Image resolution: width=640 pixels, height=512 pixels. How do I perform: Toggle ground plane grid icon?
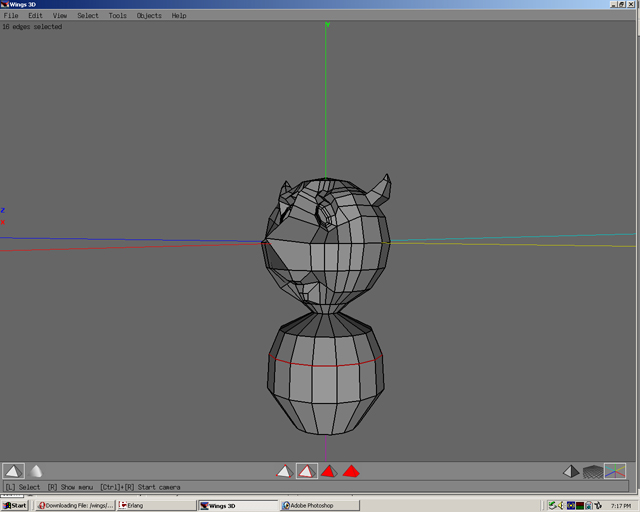[x=593, y=472]
